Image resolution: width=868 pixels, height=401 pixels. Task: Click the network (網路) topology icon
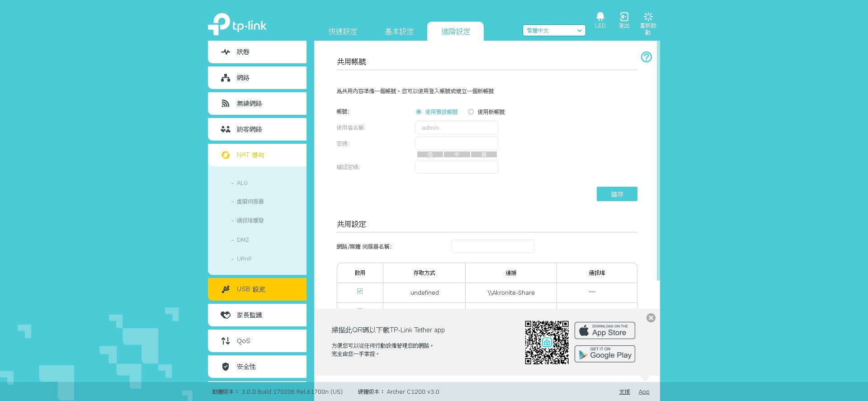(x=225, y=78)
